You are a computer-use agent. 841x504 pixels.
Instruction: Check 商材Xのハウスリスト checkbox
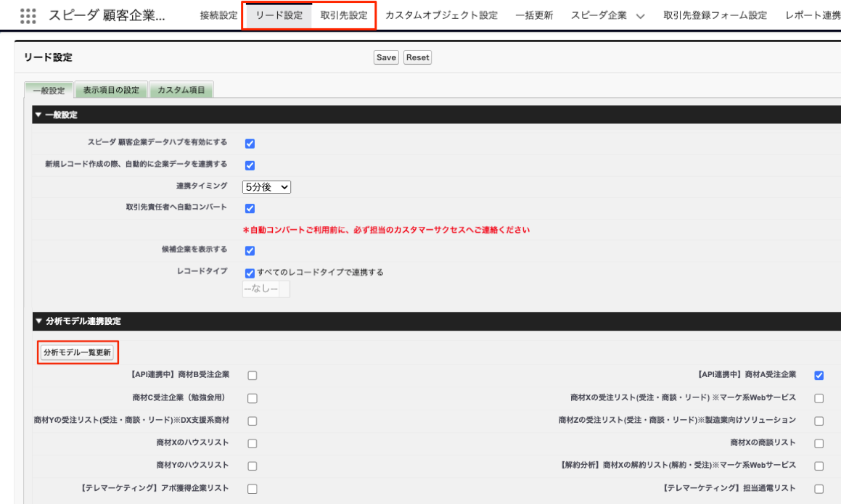(252, 444)
